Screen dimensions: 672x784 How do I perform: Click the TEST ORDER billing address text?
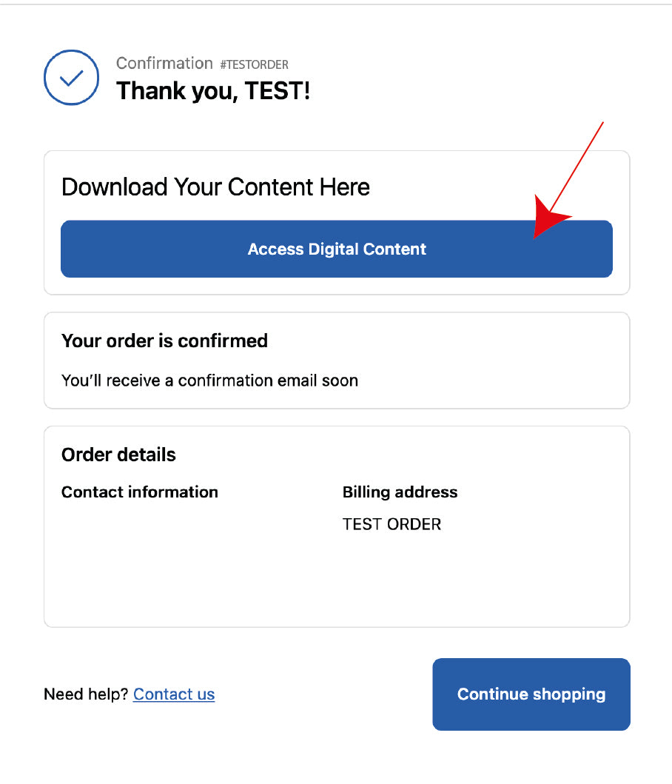pos(392,524)
